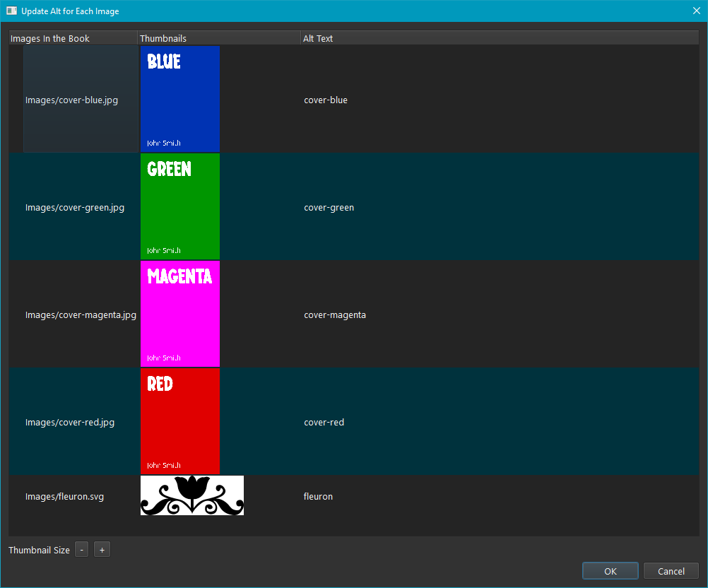The image size is (708, 588).
Task: Click the OK button
Action: click(610, 571)
